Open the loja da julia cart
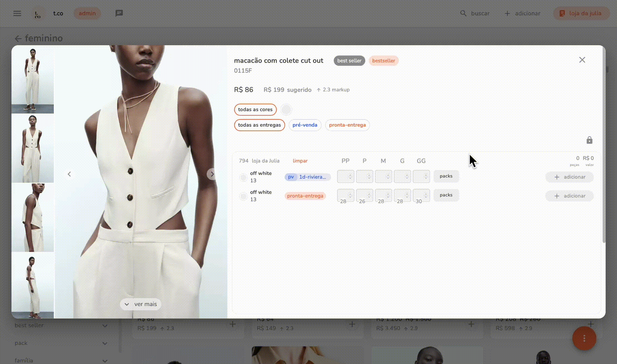Image resolution: width=617 pixels, height=364 pixels. coord(581,13)
